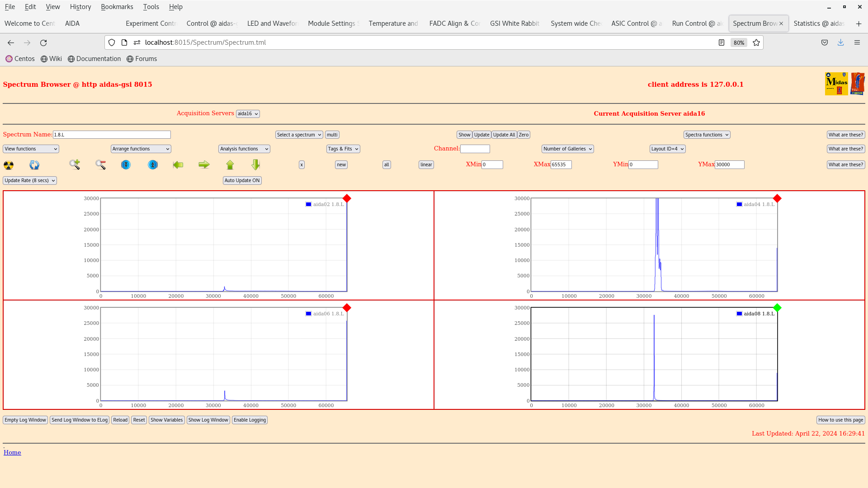Screen dimensions: 868x488
Task: Click the radiation hazard icon
Action: pyautogui.click(x=9, y=165)
